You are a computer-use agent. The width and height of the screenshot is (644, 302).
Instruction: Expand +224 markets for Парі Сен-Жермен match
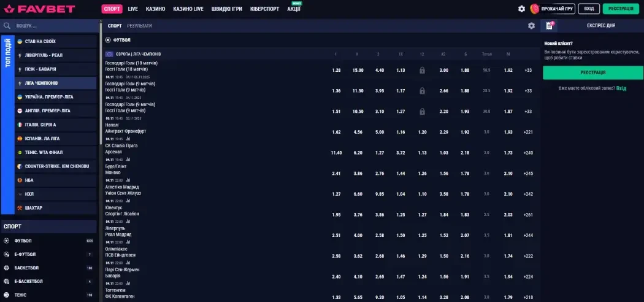click(x=528, y=276)
